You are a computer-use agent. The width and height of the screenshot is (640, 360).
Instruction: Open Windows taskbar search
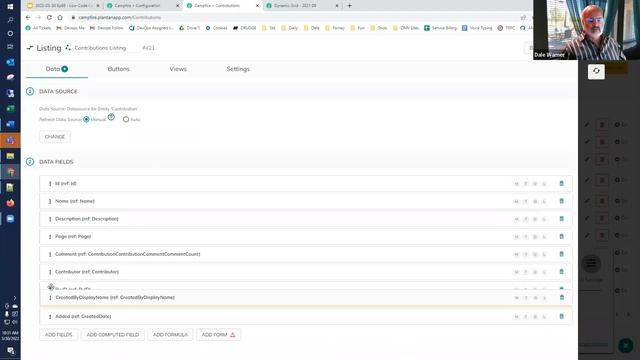click(x=10, y=20)
